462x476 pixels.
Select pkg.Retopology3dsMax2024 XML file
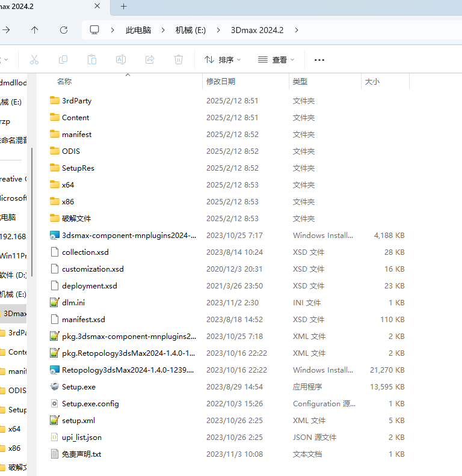click(122, 353)
